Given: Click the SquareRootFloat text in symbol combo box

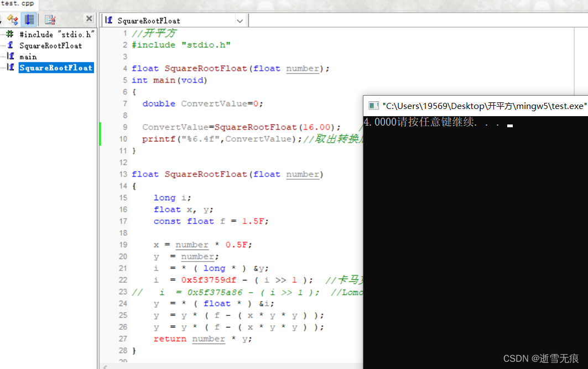Looking at the screenshot, I should tap(149, 21).
